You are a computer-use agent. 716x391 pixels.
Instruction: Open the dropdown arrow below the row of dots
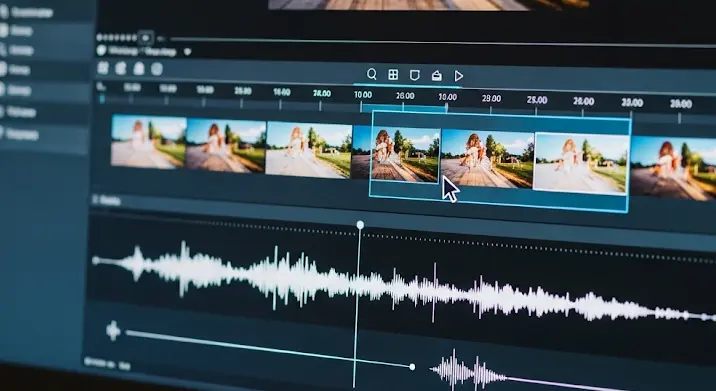[187, 52]
